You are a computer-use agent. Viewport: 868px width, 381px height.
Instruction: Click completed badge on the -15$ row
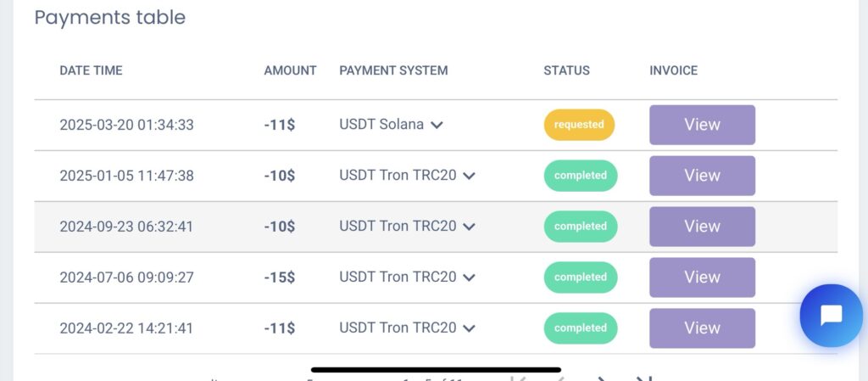click(x=580, y=277)
